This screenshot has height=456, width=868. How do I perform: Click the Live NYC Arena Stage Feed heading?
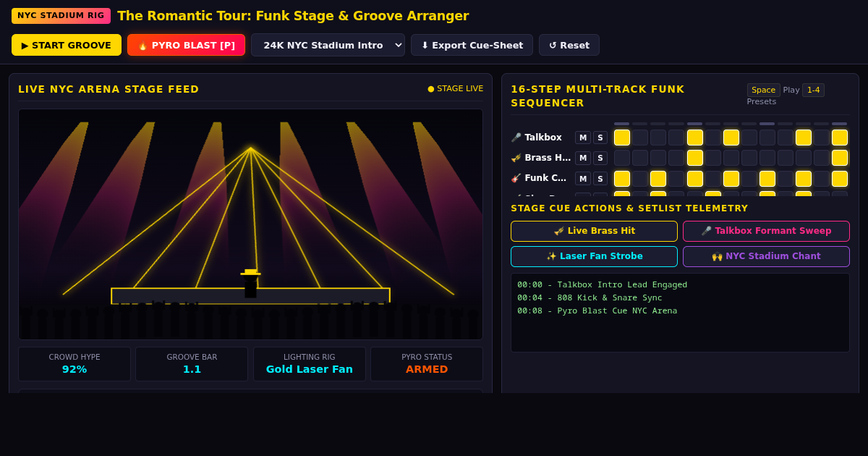point(109,89)
